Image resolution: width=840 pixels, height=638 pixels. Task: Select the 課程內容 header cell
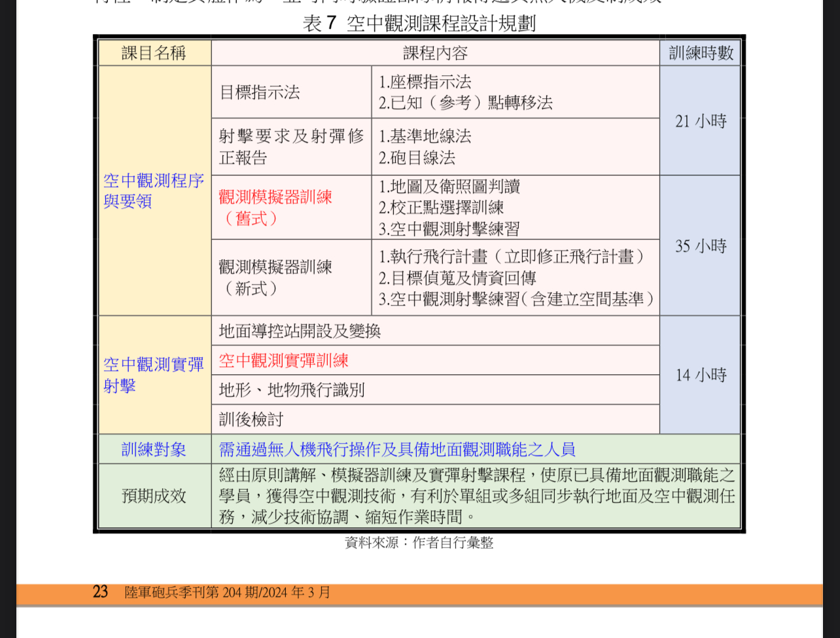[x=435, y=53]
